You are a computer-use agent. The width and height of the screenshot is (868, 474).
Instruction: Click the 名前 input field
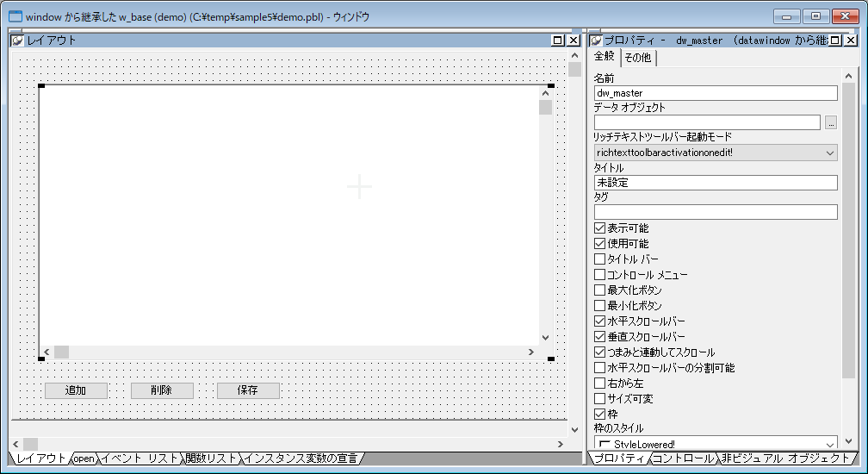pos(715,93)
